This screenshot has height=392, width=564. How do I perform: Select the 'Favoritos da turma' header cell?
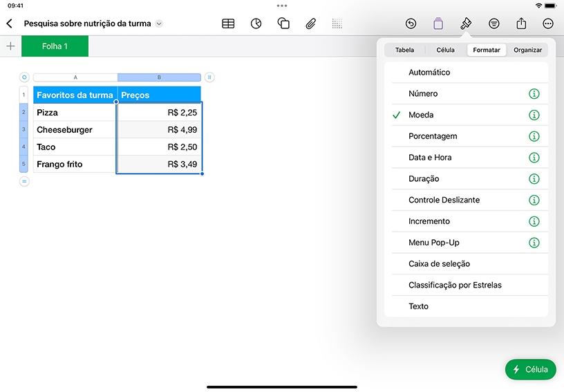click(75, 95)
